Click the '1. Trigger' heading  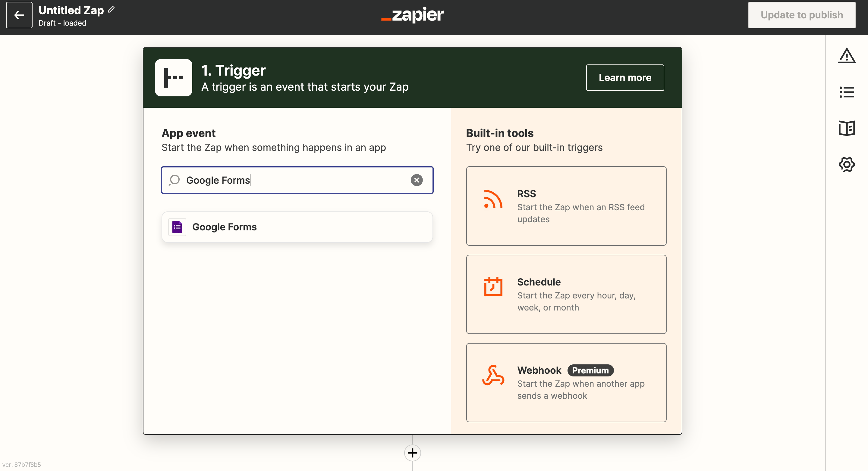click(x=234, y=70)
